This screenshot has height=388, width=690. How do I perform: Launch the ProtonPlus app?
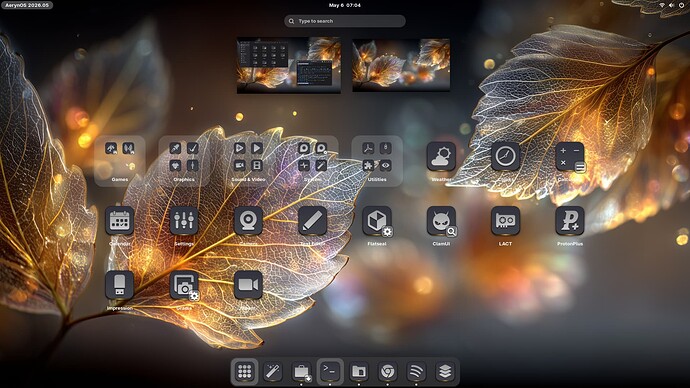[x=569, y=221]
